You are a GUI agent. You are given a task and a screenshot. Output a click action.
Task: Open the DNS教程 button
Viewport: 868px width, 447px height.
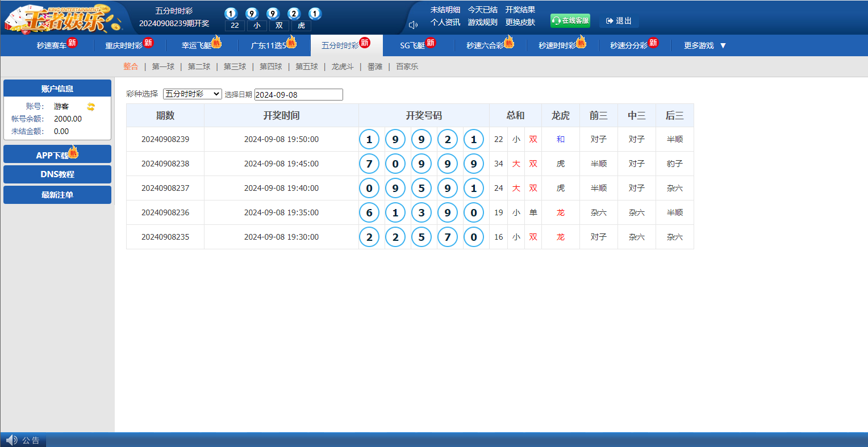[57, 174]
